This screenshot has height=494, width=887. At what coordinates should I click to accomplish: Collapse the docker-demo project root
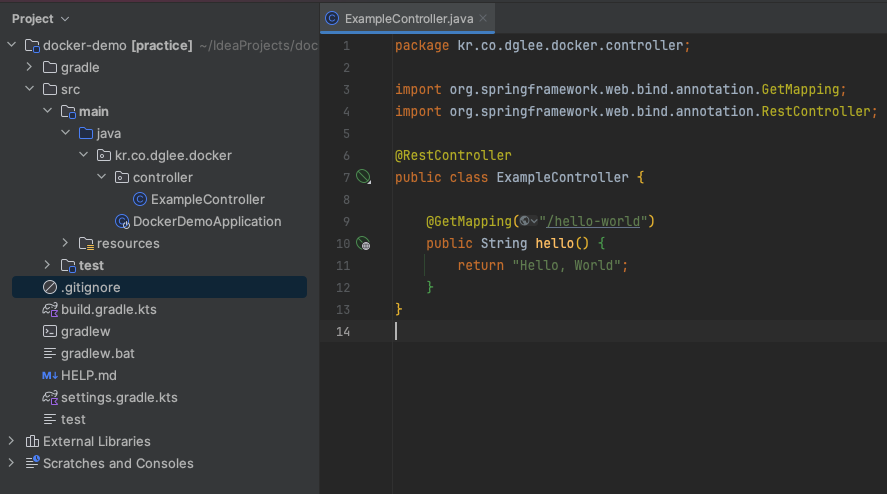pyautogui.click(x=11, y=45)
